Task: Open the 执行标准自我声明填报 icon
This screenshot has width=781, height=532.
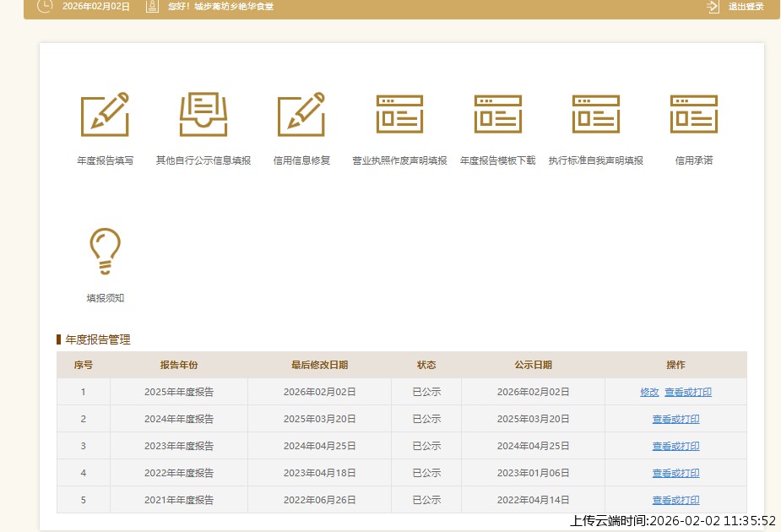Action: pyautogui.click(x=595, y=114)
